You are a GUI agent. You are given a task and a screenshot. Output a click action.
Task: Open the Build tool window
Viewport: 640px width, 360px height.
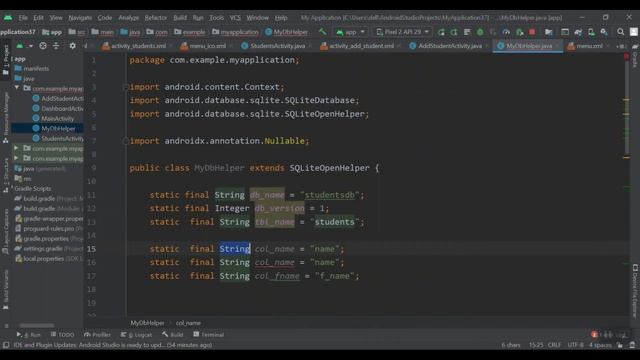(172, 335)
